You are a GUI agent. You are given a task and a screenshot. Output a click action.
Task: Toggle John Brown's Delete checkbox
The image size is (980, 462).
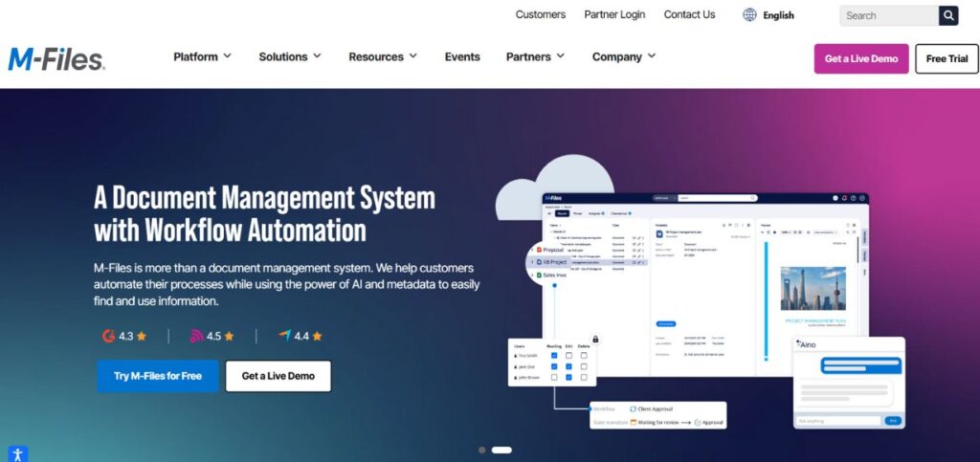584,377
